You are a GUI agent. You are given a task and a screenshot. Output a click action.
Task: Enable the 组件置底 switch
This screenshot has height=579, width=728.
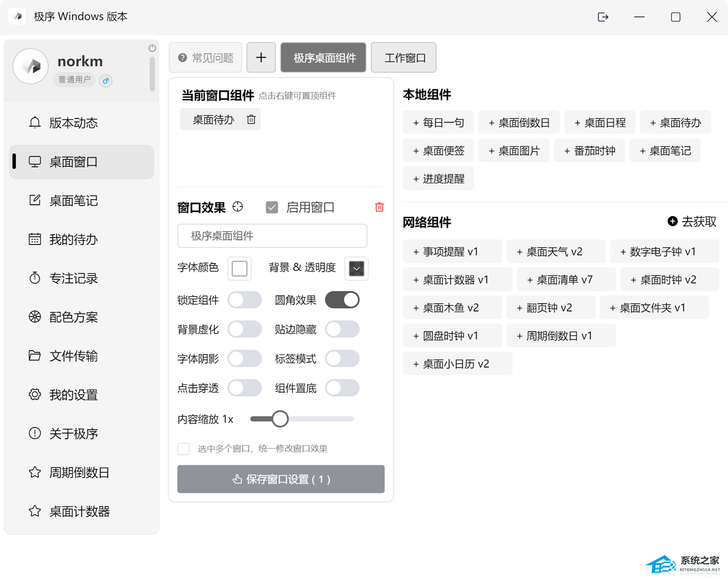pos(342,388)
